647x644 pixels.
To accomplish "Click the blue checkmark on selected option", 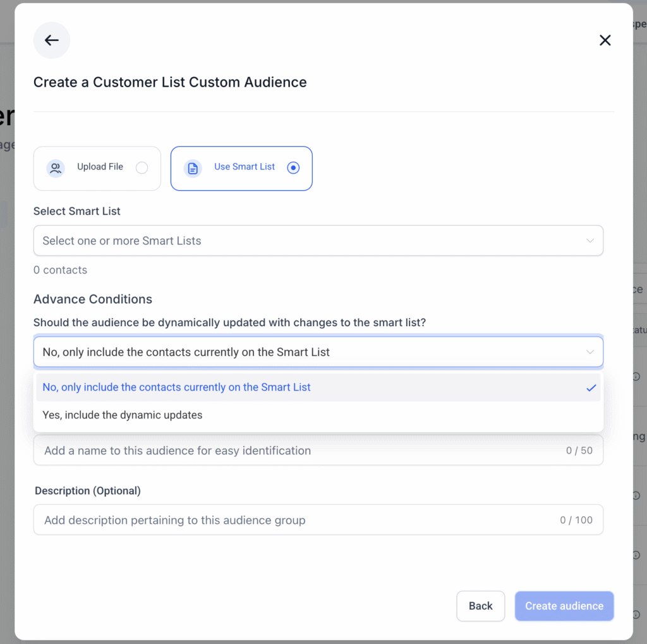I will click(x=591, y=387).
